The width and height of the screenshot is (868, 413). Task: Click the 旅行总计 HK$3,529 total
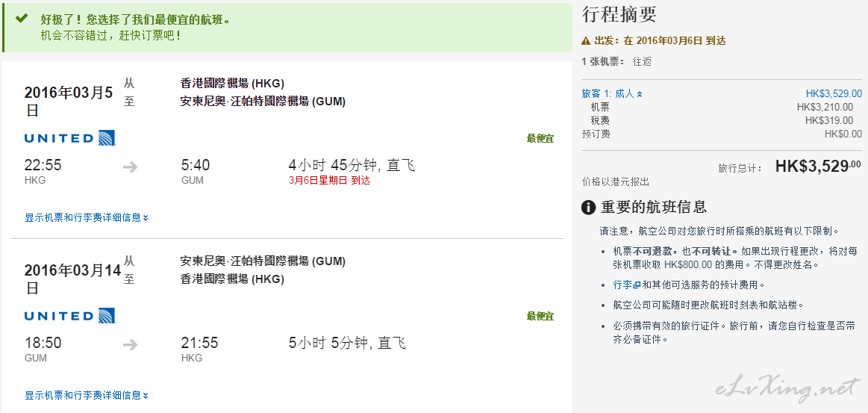pos(818,166)
